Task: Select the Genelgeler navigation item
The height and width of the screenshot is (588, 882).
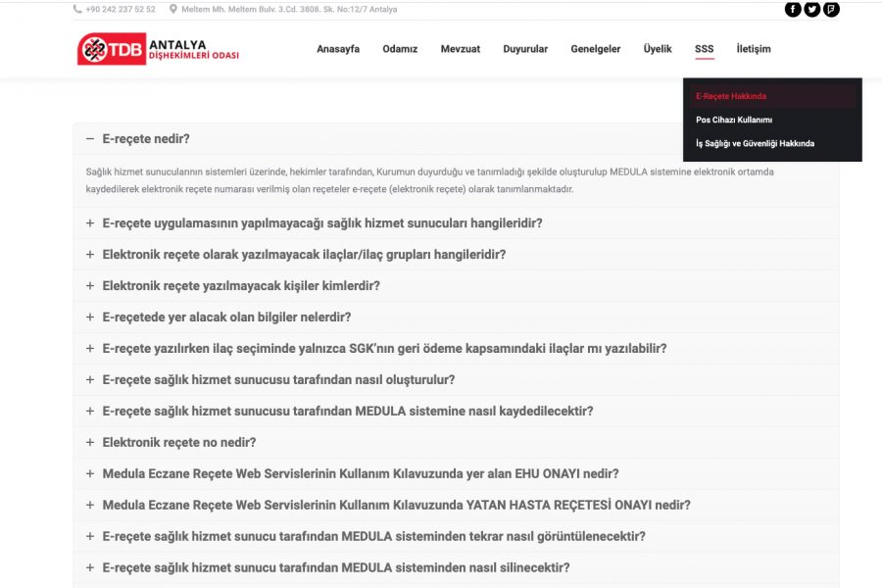Action: pyautogui.click(x=595, y=49)
